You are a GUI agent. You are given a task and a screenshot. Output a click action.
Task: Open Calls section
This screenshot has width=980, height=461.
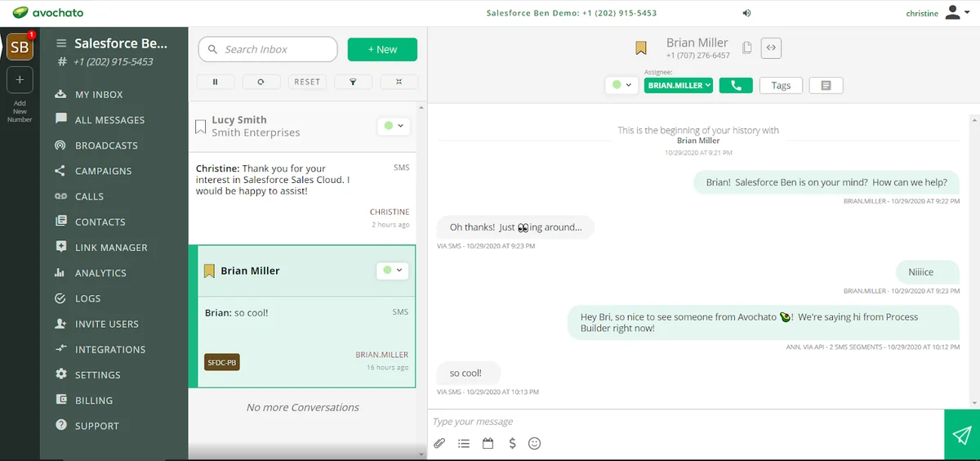(89, 196)
